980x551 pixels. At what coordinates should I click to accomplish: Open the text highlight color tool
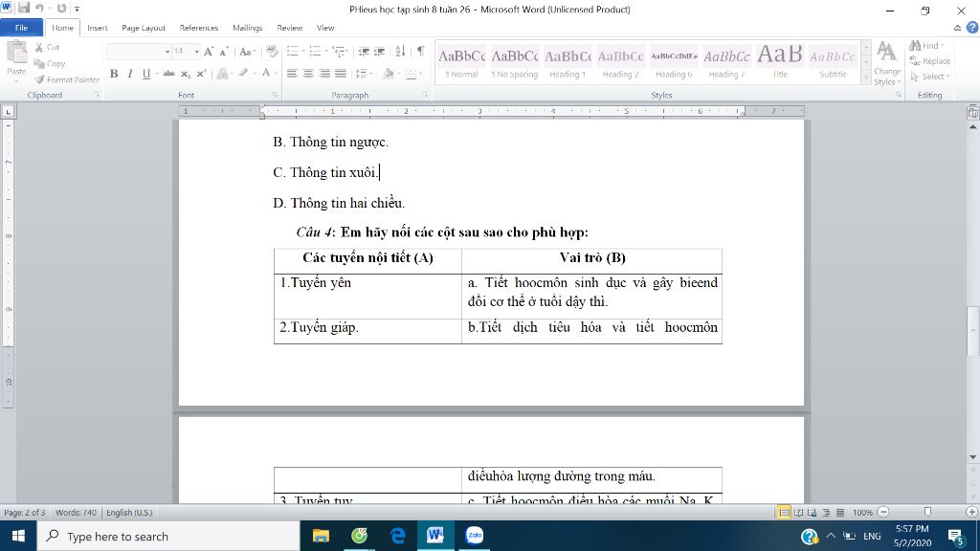click(x=244, y=74)
